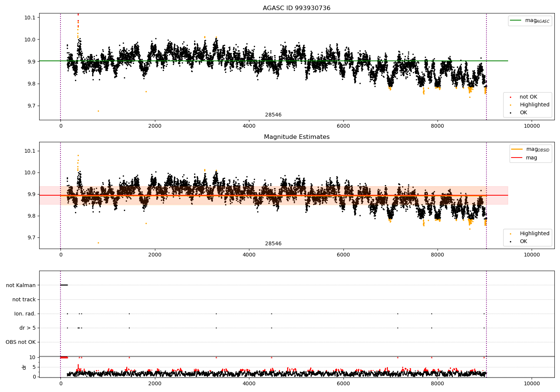Click the 'AGASC ID 993930736' plot title

click(296, 8)
